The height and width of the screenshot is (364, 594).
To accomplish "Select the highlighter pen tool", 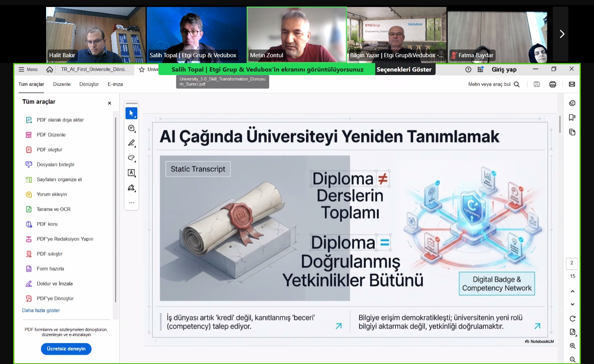I will tap(131, 143).
